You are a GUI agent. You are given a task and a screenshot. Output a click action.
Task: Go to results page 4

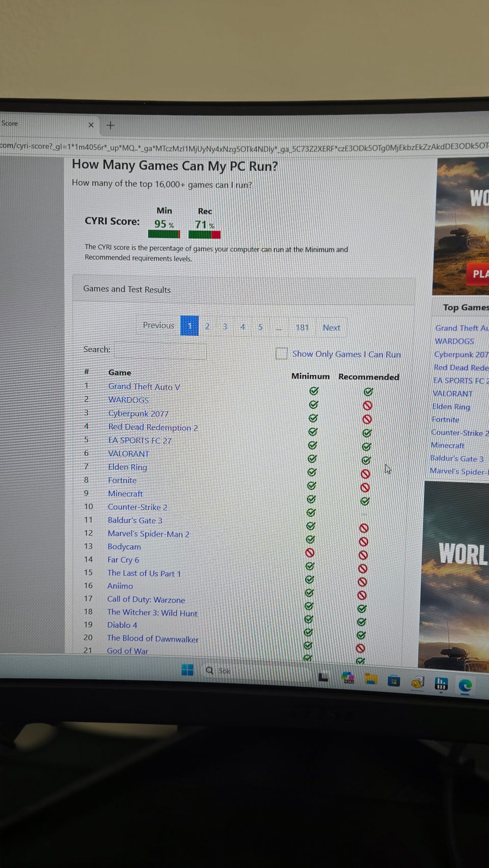242,327
